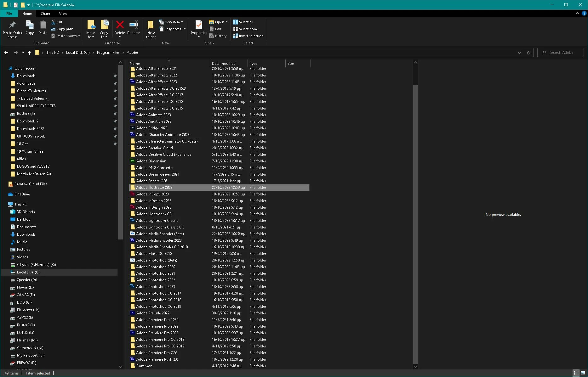
Task: Click the navigation pane scrollbar
Action: [x=120, y=153]
